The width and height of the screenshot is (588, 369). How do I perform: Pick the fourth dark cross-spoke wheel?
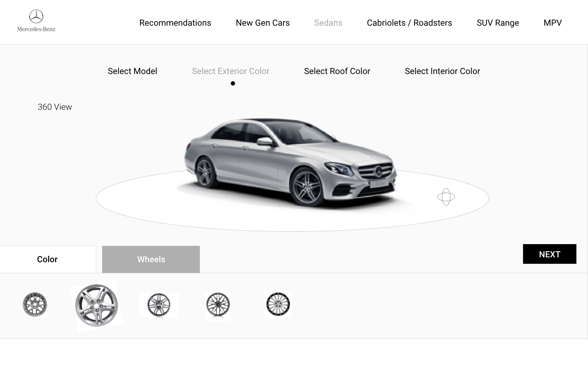tap(218, 305)
